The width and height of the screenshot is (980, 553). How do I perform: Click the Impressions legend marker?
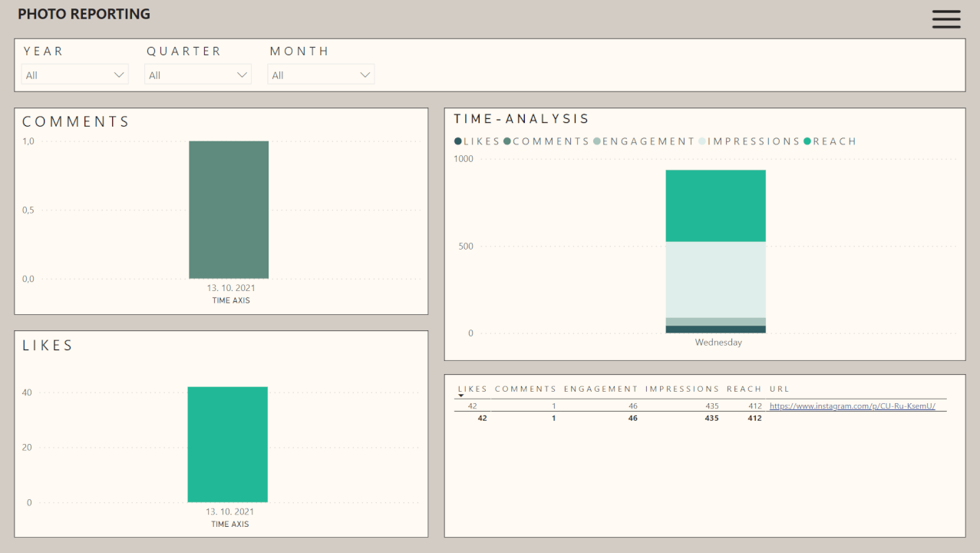pos(702,141)
